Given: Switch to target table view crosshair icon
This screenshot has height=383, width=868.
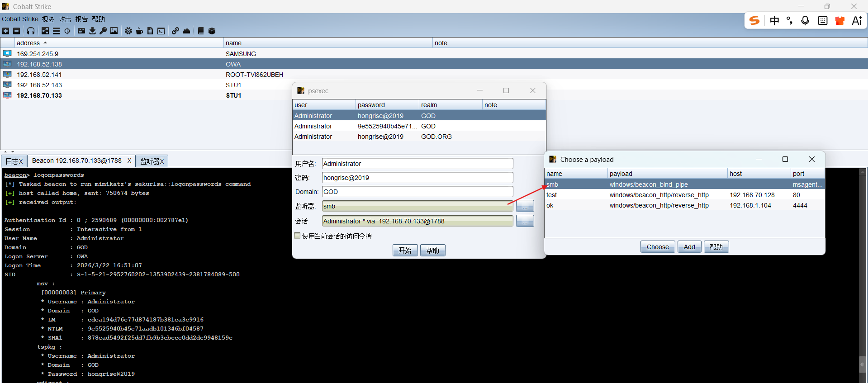Looking at the screenshot, I should pyautogui.click(x=67, y=31).
